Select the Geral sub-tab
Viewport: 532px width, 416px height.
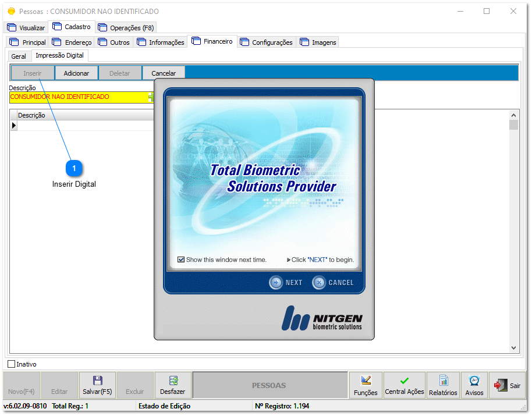[x=19, y=56]
